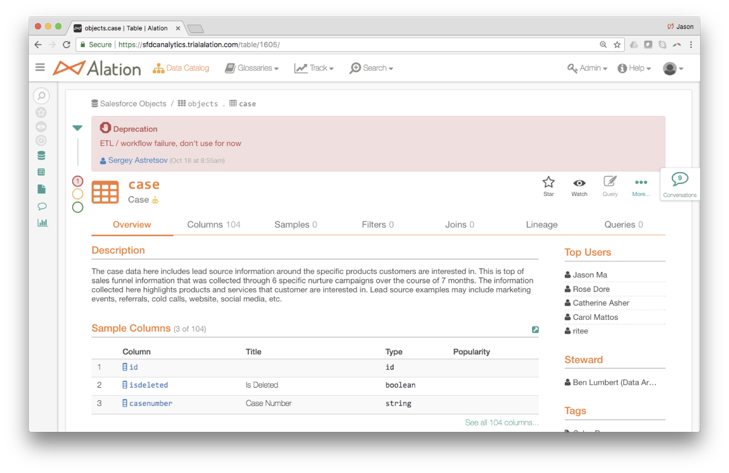Open the sidebar starred items icon
729x473 pixels.
tap(41, 112)
